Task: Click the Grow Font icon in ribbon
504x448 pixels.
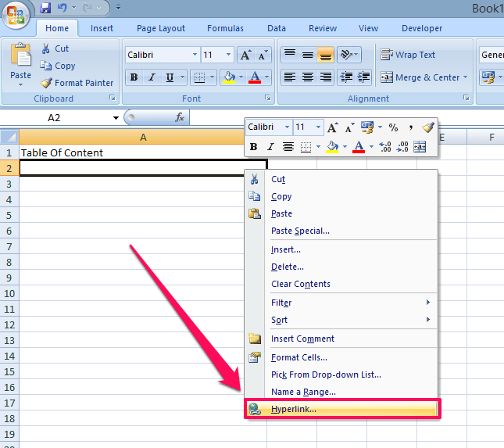Action: tap(245, 55)
